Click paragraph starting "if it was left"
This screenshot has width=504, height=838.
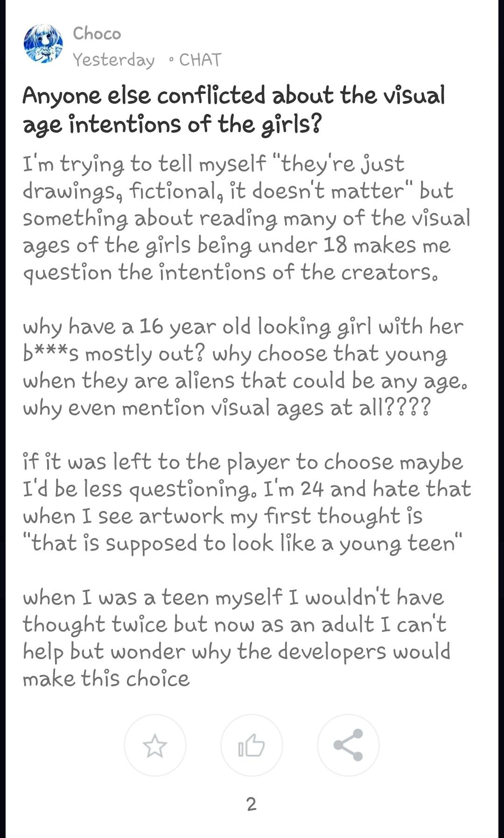click(246, 503)
